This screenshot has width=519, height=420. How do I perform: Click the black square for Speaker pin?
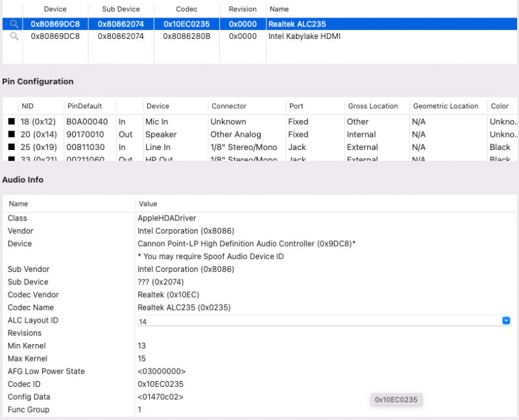(x=11, y=134)
